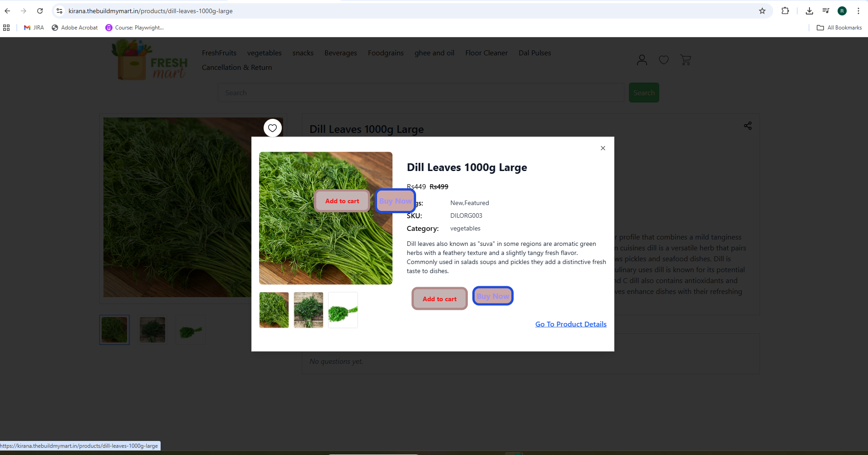Click the product Search input field

click(421, 93)
